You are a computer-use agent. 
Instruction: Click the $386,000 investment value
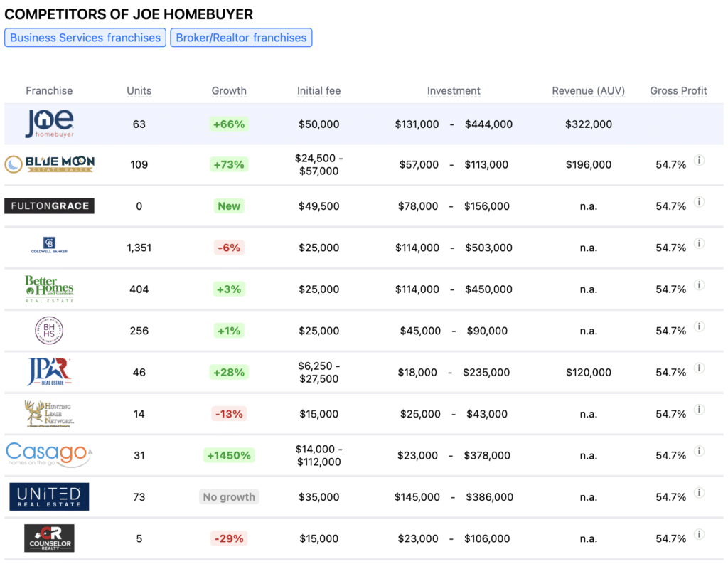(489, 496)
